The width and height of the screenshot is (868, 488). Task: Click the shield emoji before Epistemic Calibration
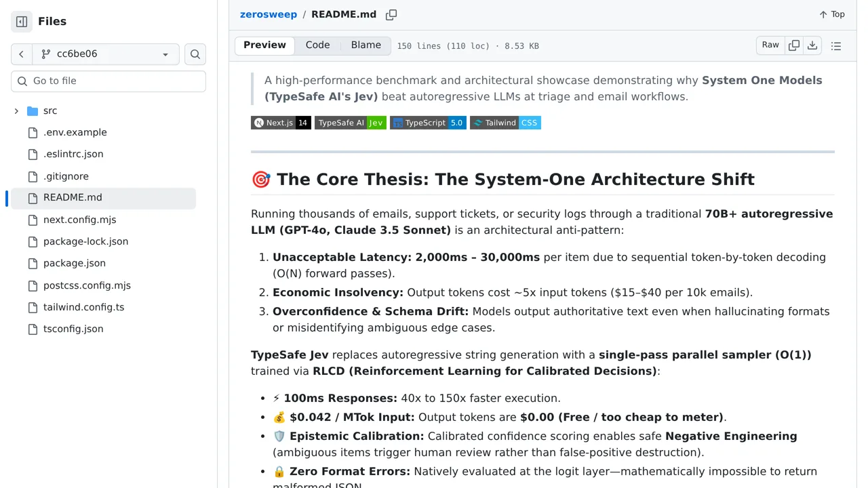click(279, 436)
